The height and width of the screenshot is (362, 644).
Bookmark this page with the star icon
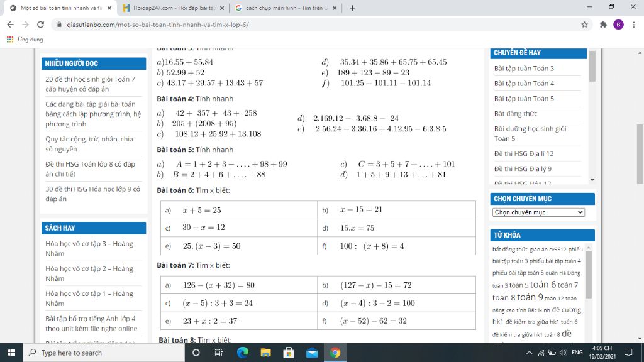[x=584, y=25]
